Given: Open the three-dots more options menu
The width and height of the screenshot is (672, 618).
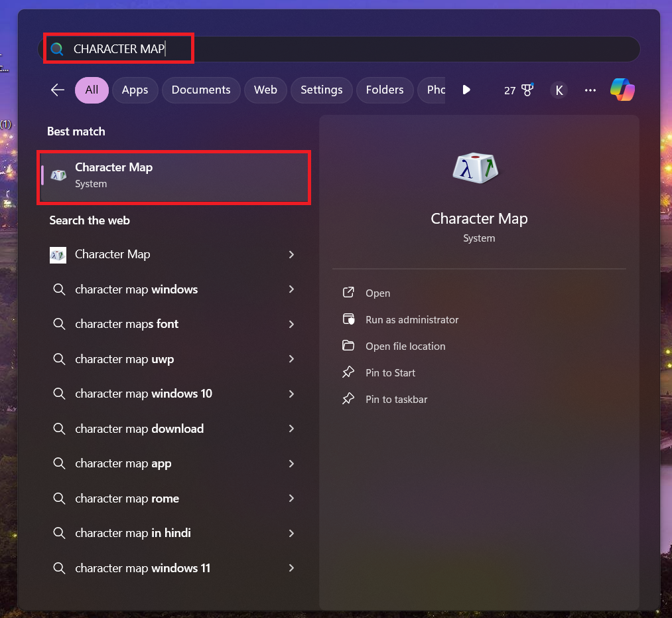Looking at the screenshot, I should (x=590, y=90).
